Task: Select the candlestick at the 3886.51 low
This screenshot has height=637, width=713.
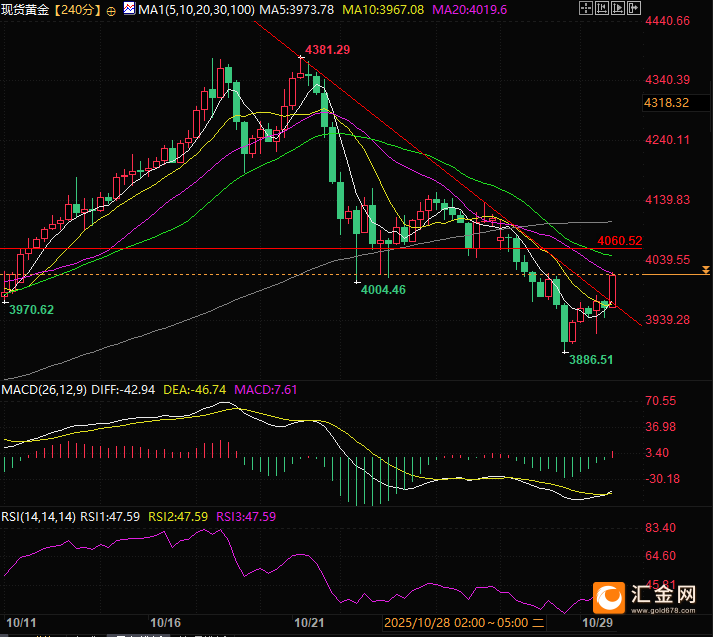Action: pos(565,324)
